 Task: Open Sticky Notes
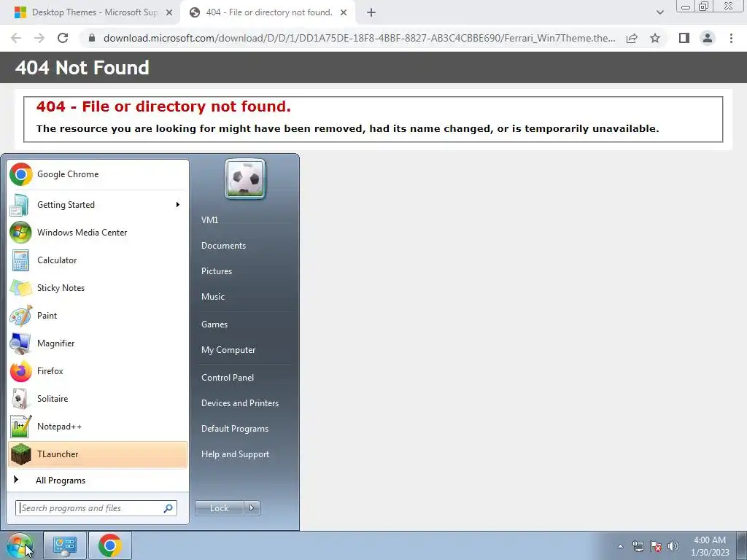point(98,287)
